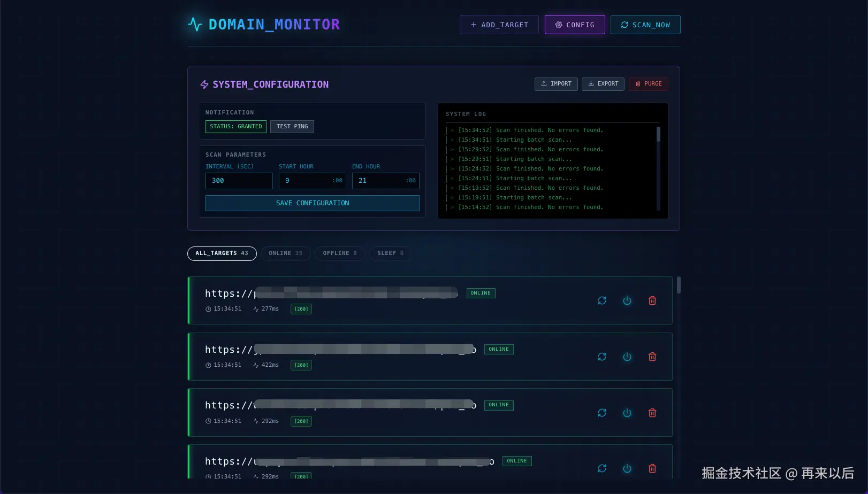Rescan the target with 422ms response
The width and height of the screenshot is (868, 494).
pos(602,357)
